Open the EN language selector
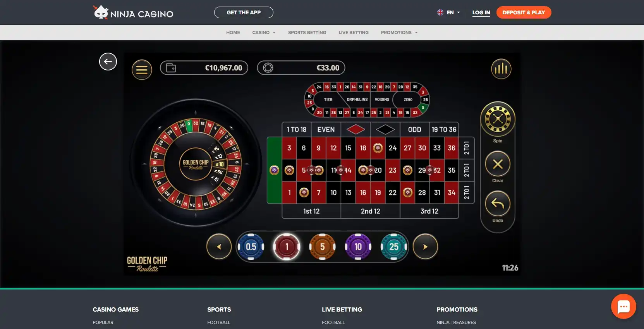This screenshot has width=644, height=329. pyautogui.click(x=448, y=12)
